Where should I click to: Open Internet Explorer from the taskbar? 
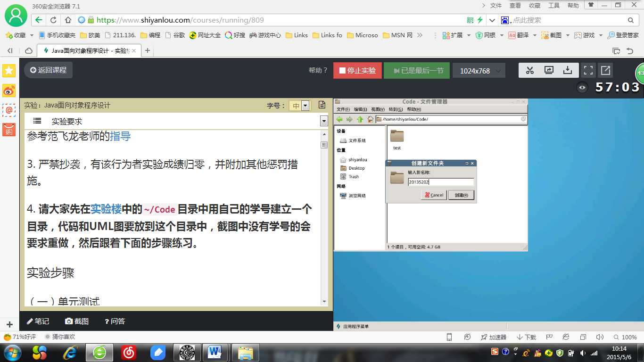point(71,352)
